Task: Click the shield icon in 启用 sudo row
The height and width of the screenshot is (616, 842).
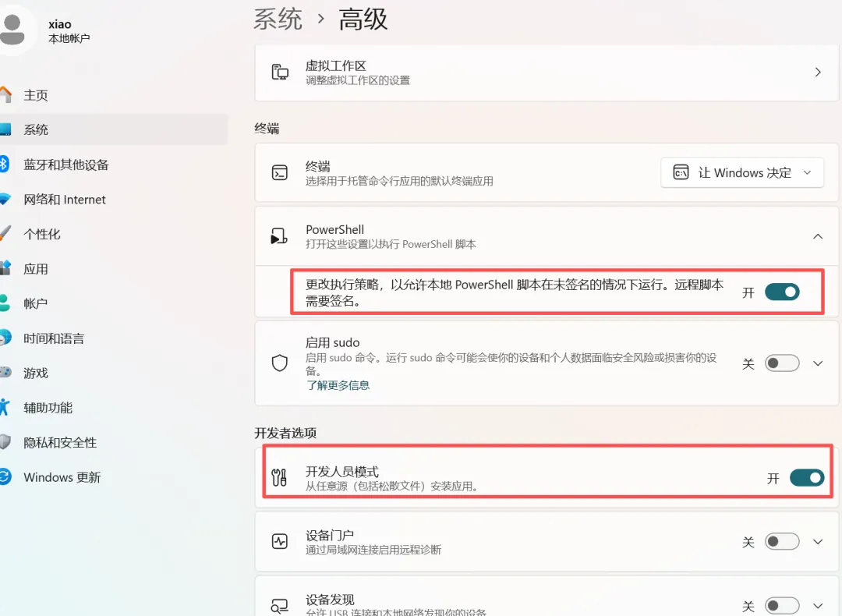Action: click(280, 363)
